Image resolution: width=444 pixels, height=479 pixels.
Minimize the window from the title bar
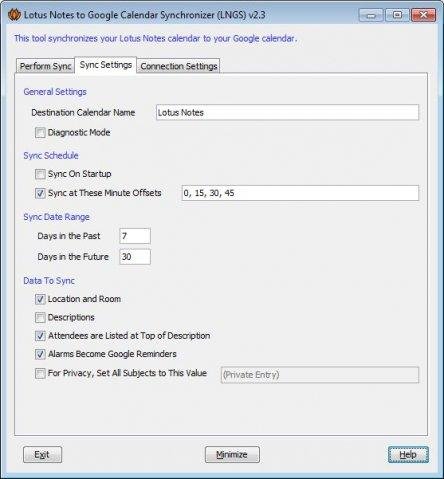[x=371, y=15]
